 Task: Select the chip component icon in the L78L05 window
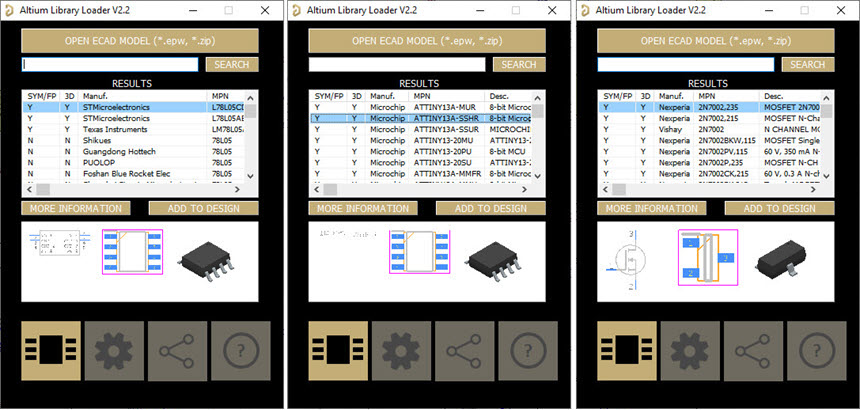pyautogui.click(x=51, y=351)
